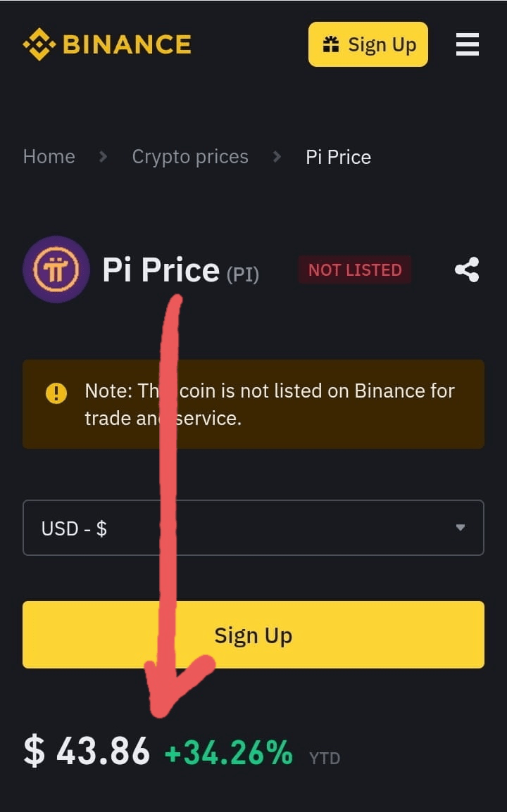Click the $ 43.86 price value
The height and width of the screenshot is (812, 507).
[x=87, y=751]
